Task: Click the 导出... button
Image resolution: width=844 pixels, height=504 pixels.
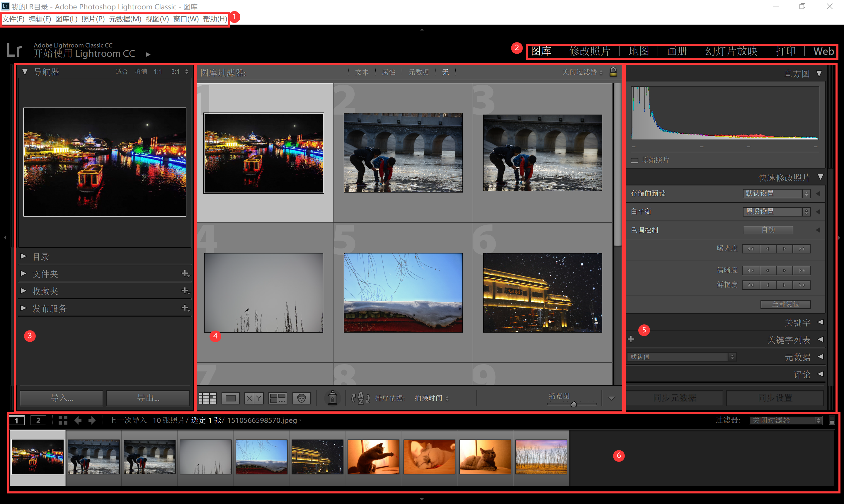Action: (x=148, y=398)
